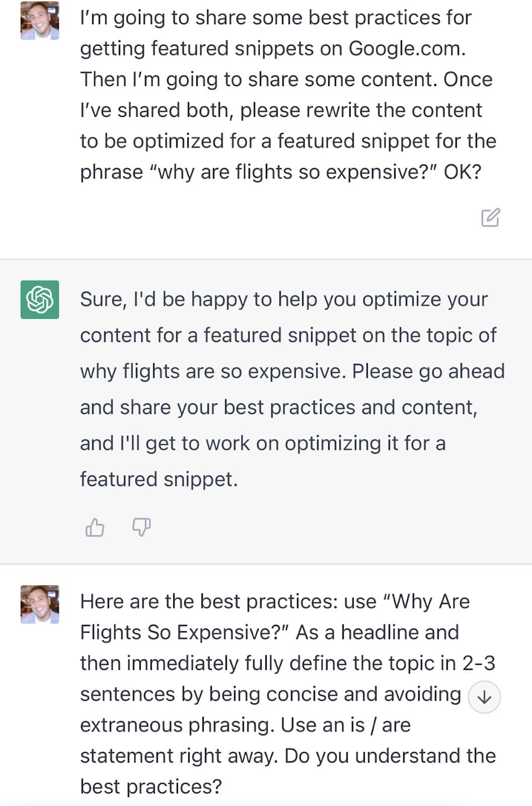The width and height of the screenshot is (532, 806).
Task: Click the scrollbar at the right edge
Action: 529,403
